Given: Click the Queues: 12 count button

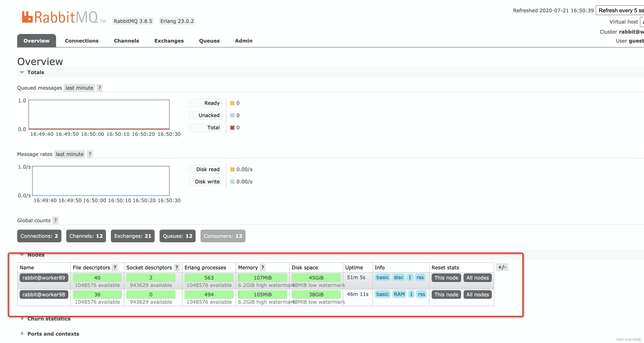Looking at the screenshot, I should 178,236.
